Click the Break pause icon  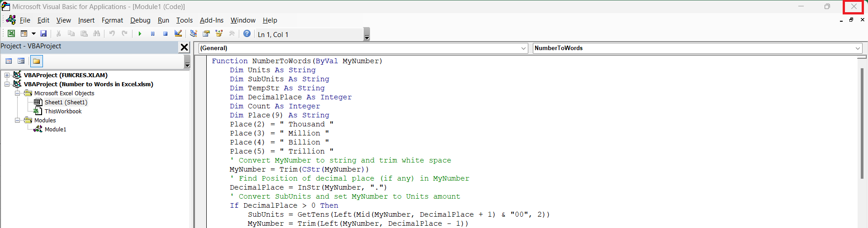click(152, 34)
